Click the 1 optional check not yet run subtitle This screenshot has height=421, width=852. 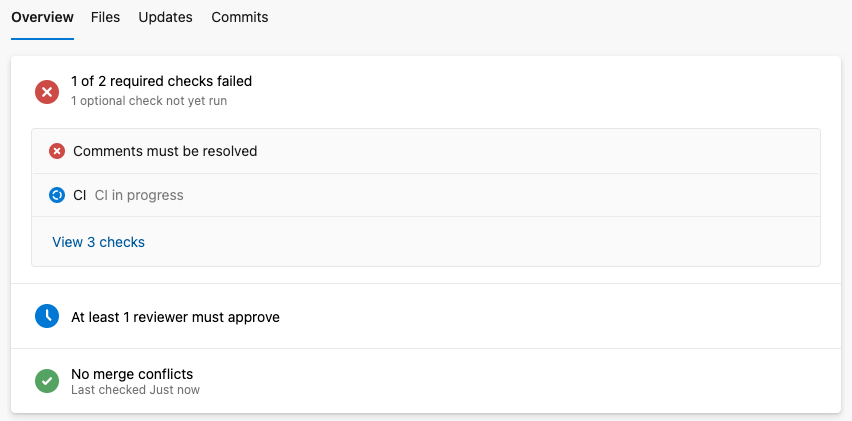[x=155, y=101]
